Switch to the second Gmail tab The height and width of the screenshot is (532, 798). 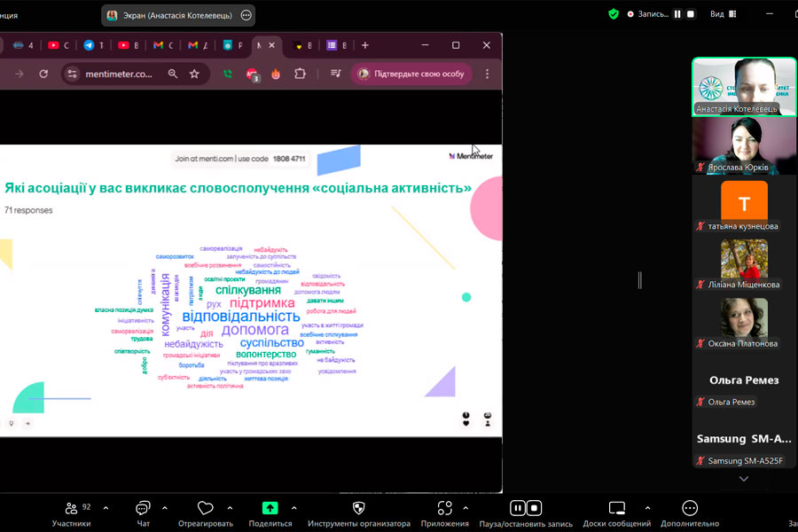(198, 45)
